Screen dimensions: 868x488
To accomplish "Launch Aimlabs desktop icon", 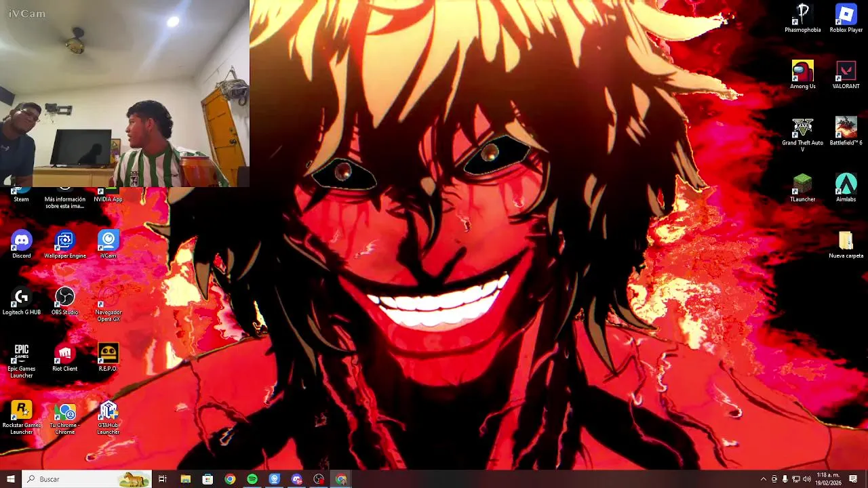I will [846, 188].
